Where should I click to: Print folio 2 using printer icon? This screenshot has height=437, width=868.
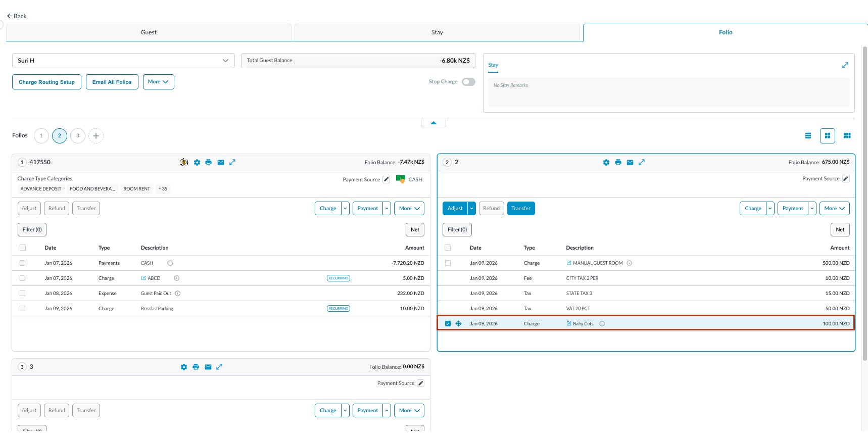(x=618, y=162)
